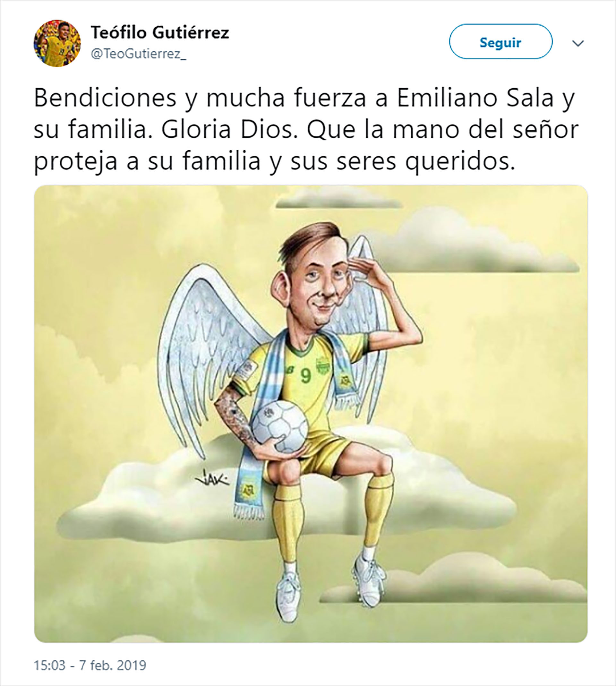
Task: Click the @TeoGutierrez_ handle
Action: pyautogui.click(x=138, y=54)
